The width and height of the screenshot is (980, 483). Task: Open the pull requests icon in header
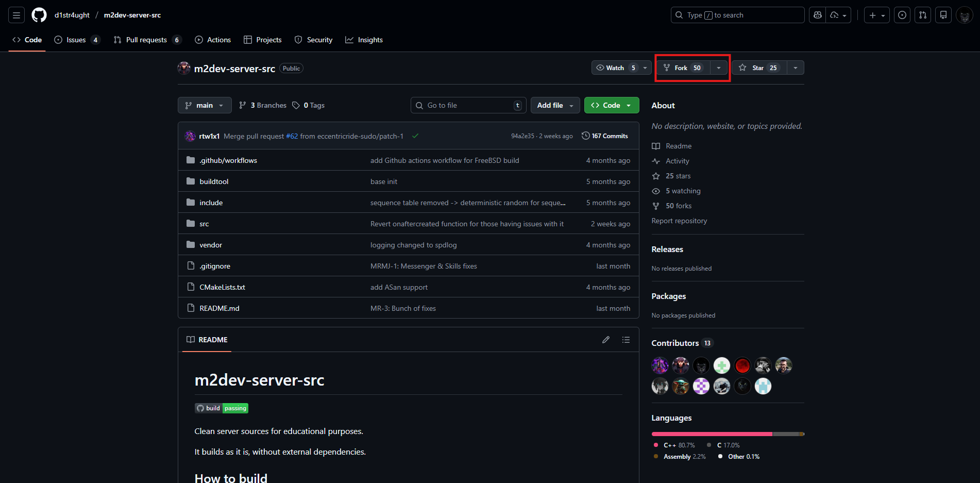(923, 15)
